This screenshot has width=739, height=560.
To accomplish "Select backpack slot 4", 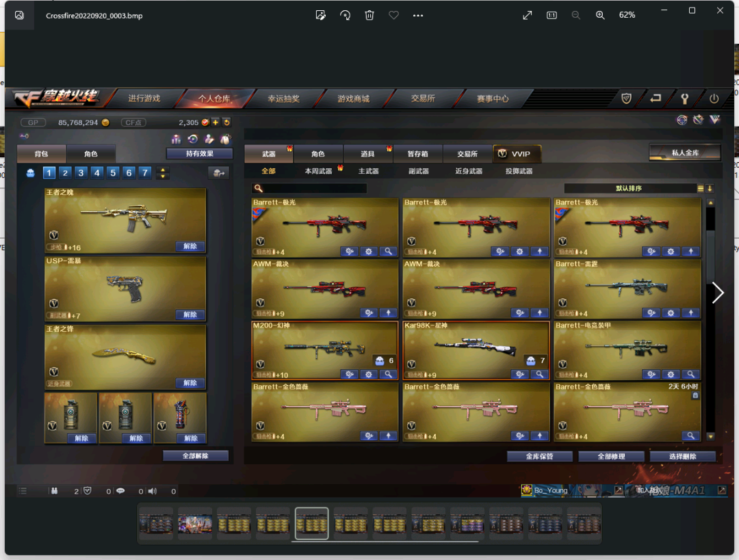I will pyautogui.click(x=97, y=173).
